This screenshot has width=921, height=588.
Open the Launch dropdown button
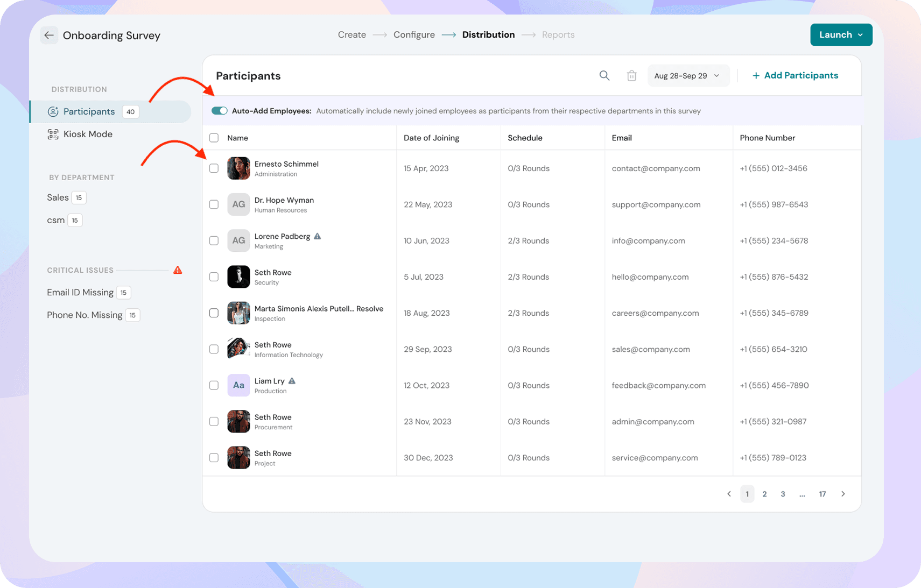pos(841,35)
